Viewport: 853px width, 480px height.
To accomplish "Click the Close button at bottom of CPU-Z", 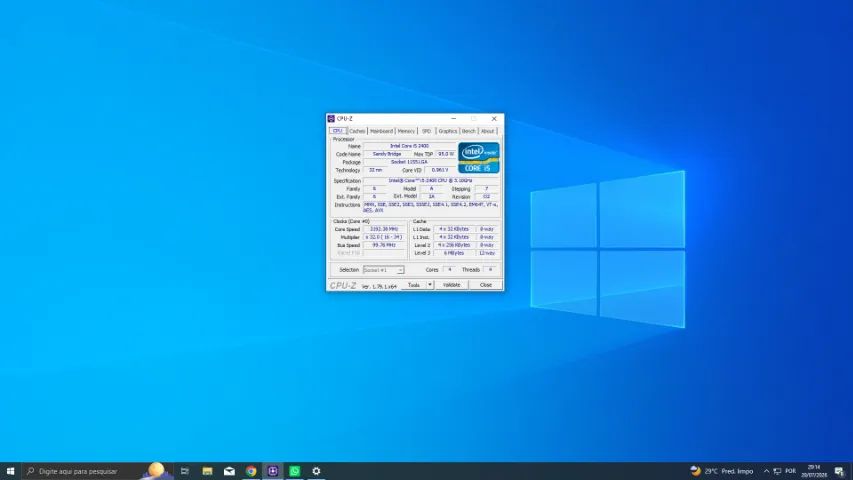I will pos(486,285).
